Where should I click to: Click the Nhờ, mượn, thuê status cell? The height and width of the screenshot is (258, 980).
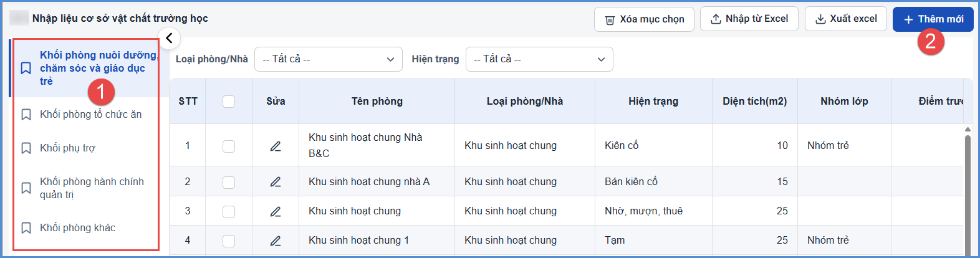click(x=653, y=211)
